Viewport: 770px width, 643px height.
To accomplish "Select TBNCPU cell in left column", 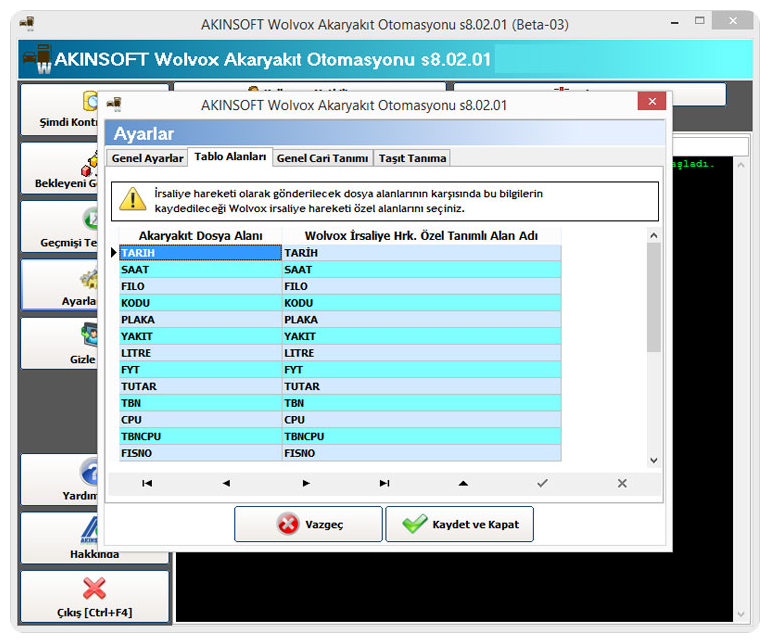I will (200, 436).
